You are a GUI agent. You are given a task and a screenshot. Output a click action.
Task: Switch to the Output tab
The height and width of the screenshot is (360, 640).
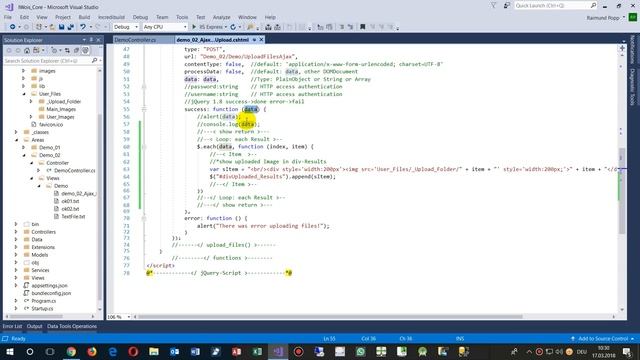point(34,326)
